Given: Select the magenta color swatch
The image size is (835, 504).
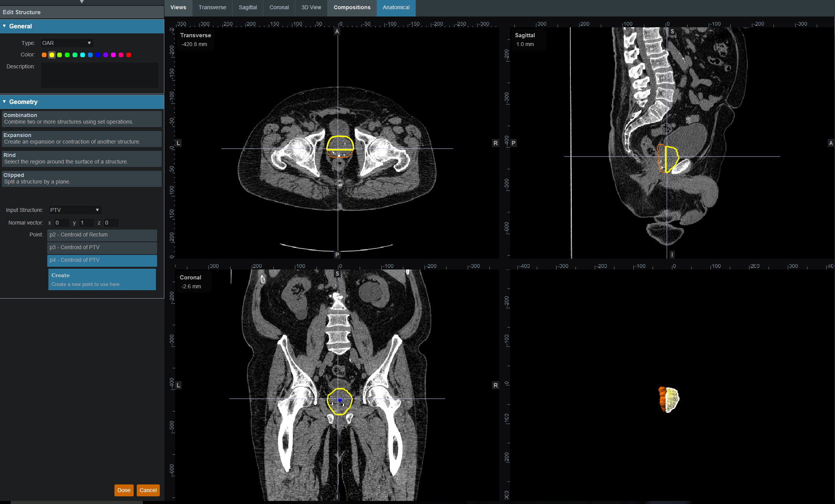Looking at the screenshot, I should pyautogui.click(x=113, y=55).
